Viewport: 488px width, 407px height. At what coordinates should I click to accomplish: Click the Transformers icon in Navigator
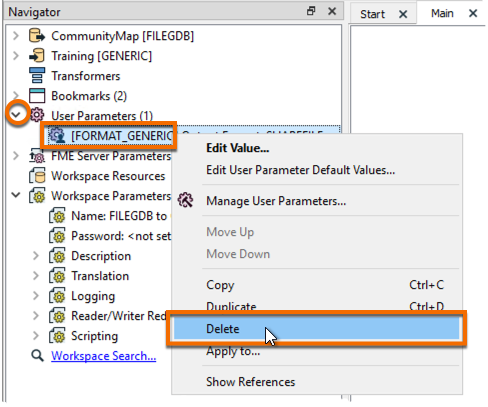(37, 76)
